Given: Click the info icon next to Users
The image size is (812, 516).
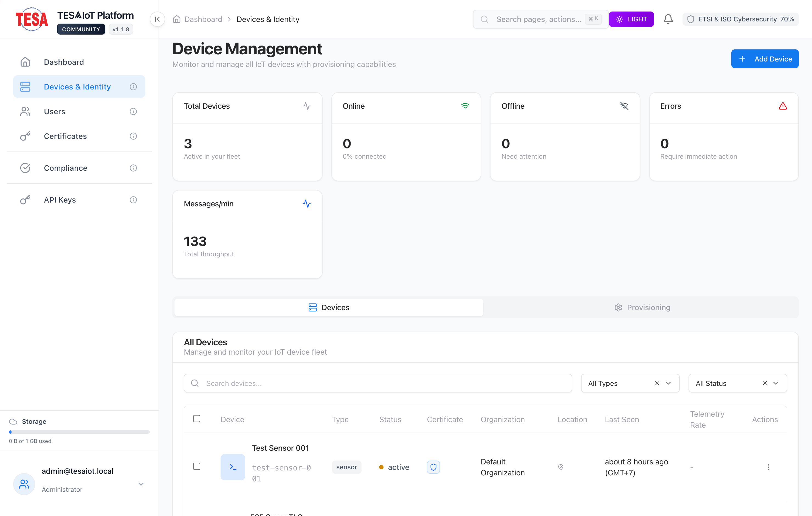Looking at the screenshot, I should point(134,111).
